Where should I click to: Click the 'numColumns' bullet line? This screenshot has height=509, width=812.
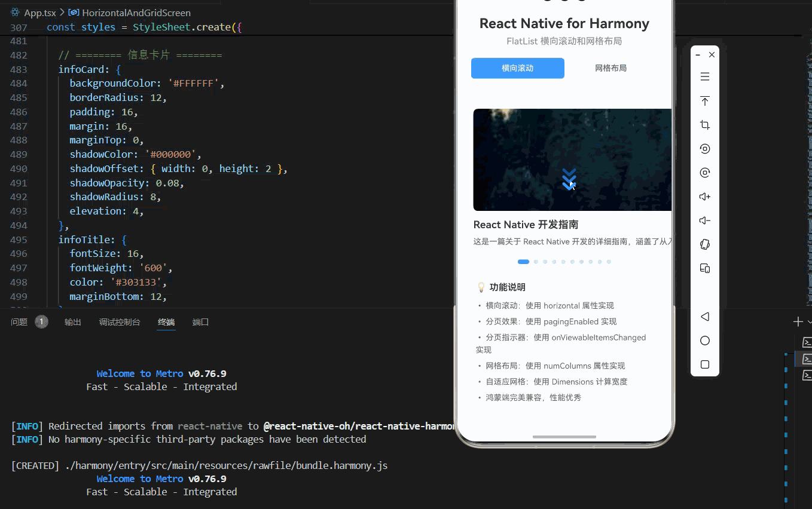pyautogui.click(x=551, y=366)
